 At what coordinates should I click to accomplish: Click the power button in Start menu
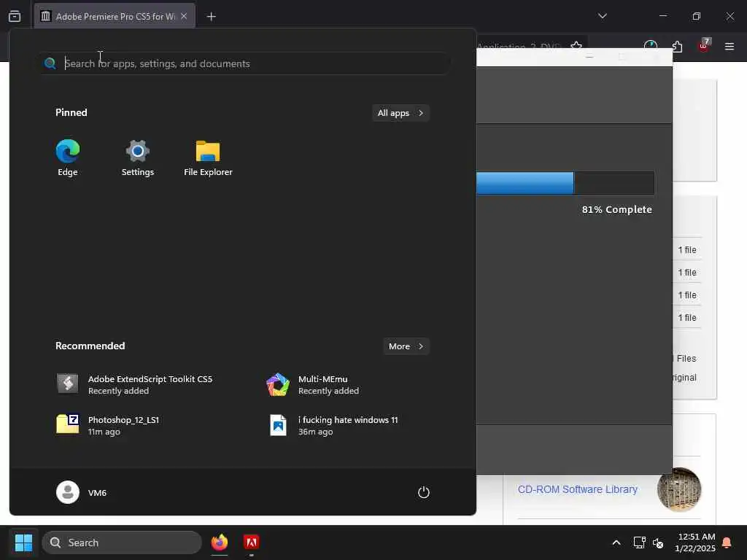tap(424, 492)
